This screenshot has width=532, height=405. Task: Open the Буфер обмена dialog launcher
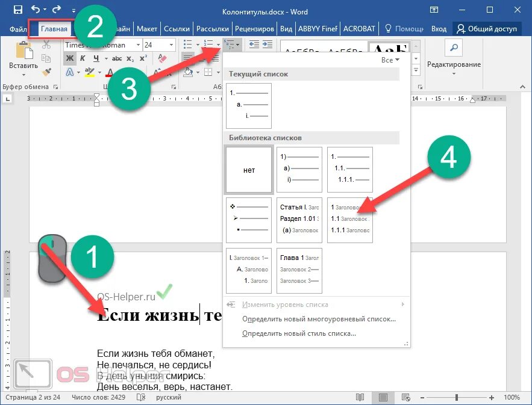click(56, 87)
